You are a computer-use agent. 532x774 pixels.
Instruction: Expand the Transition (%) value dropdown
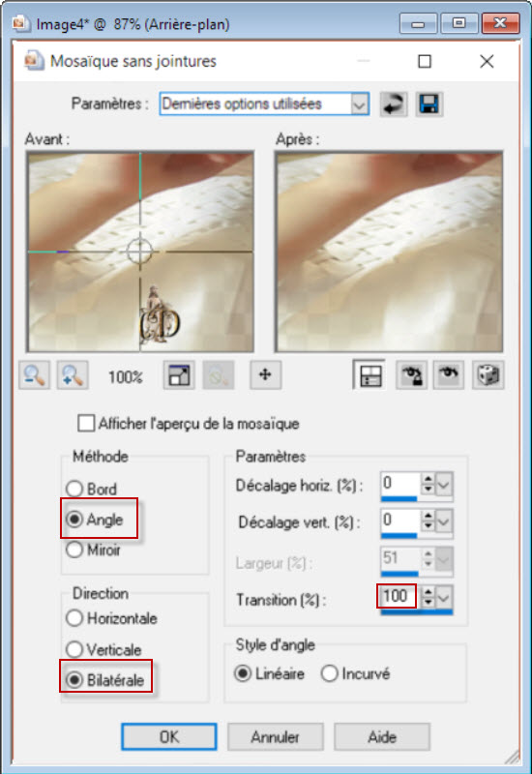pyautogui.click(x=444, y=597)
